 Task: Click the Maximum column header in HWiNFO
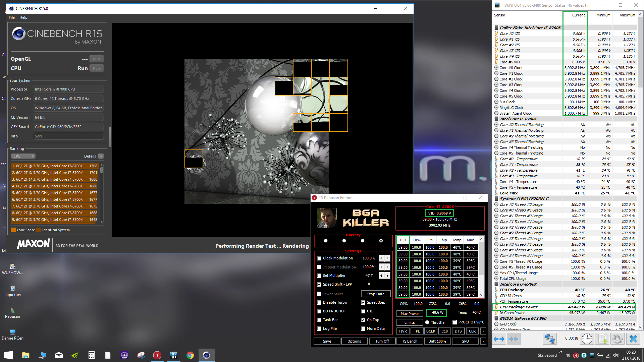point(627,15)
